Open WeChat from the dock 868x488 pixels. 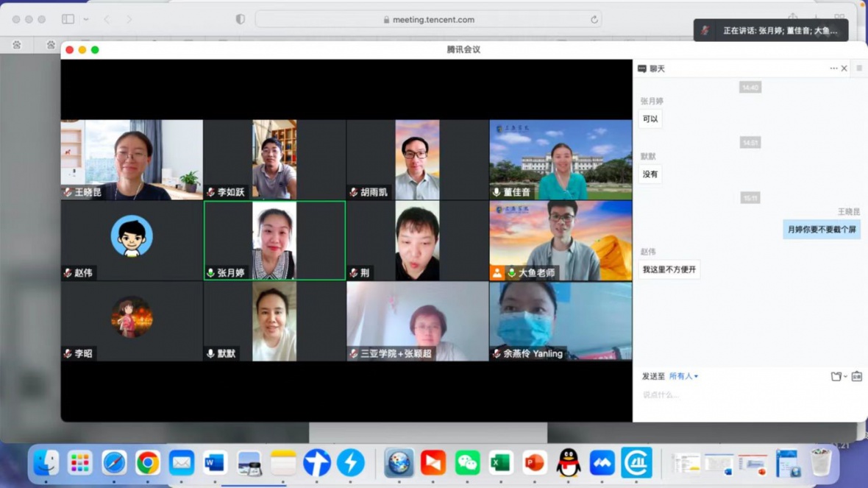[x=467, y=463]
